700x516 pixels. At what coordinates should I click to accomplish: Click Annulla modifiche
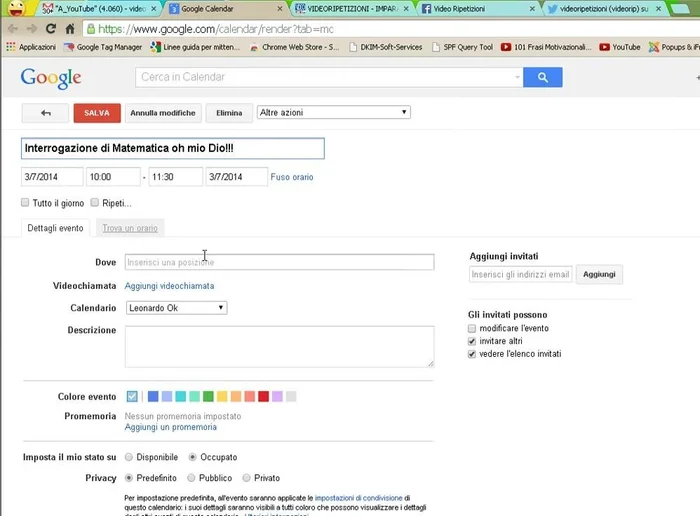click(163, 113)
